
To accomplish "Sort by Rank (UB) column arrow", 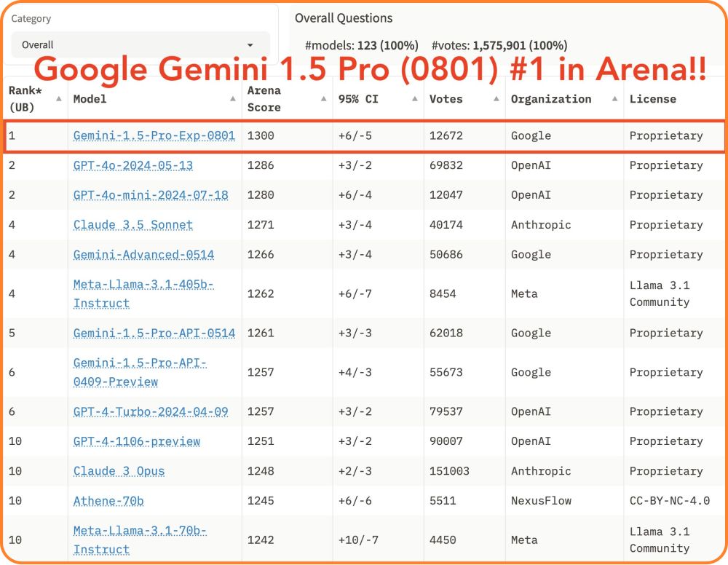I will (59, 99).
